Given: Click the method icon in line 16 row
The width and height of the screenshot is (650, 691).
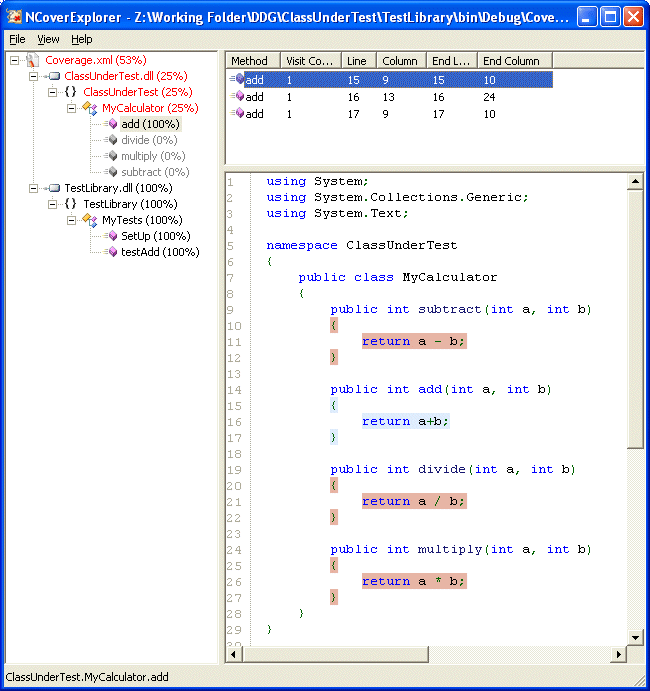Looking at the screenshot, I should coord(239,96).
